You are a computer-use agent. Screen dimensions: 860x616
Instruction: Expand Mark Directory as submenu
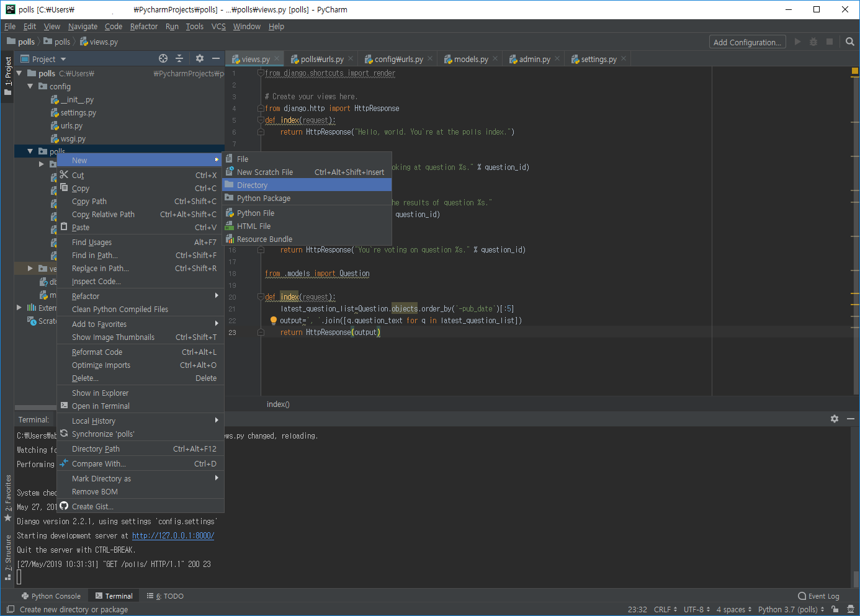click(x=140, y=478)
